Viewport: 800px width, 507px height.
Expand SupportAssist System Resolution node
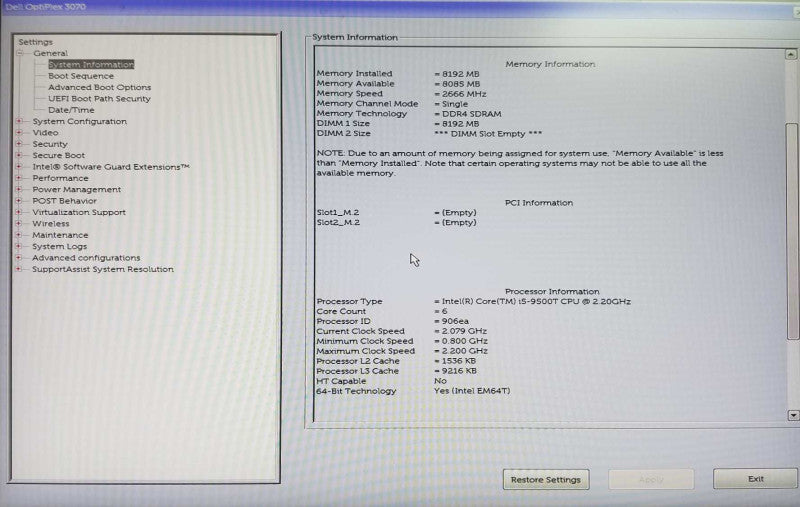pos(19,269)
